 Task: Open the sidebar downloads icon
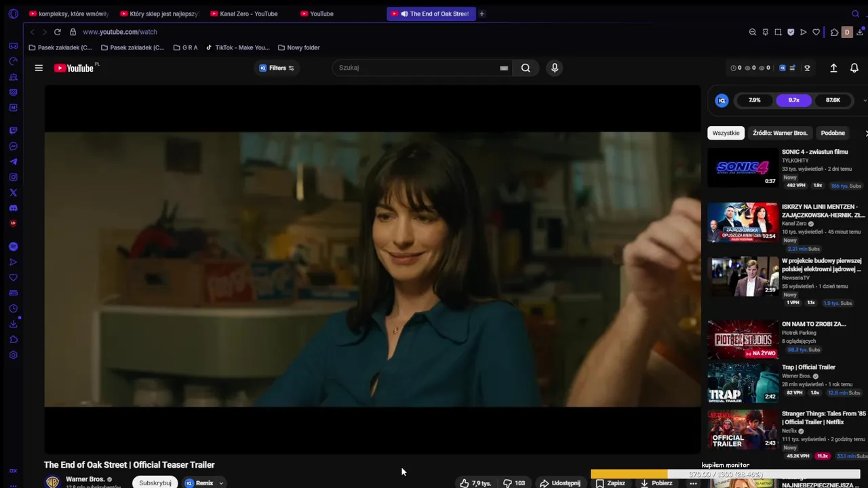coord(13,324)
